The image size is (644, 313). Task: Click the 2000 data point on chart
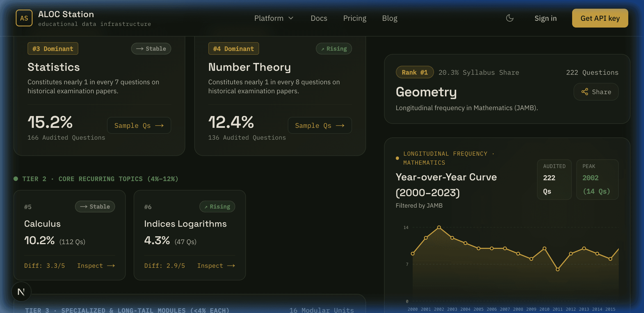413,254
